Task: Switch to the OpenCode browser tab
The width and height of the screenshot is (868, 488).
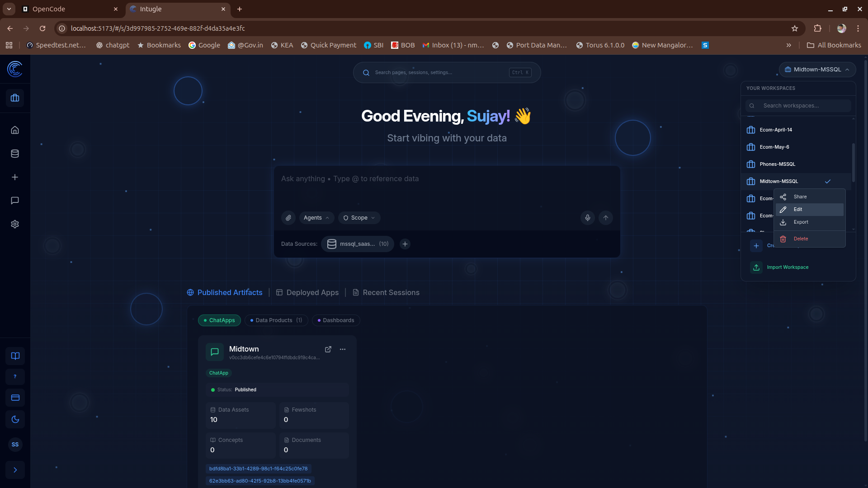Action: pos(70,9)
